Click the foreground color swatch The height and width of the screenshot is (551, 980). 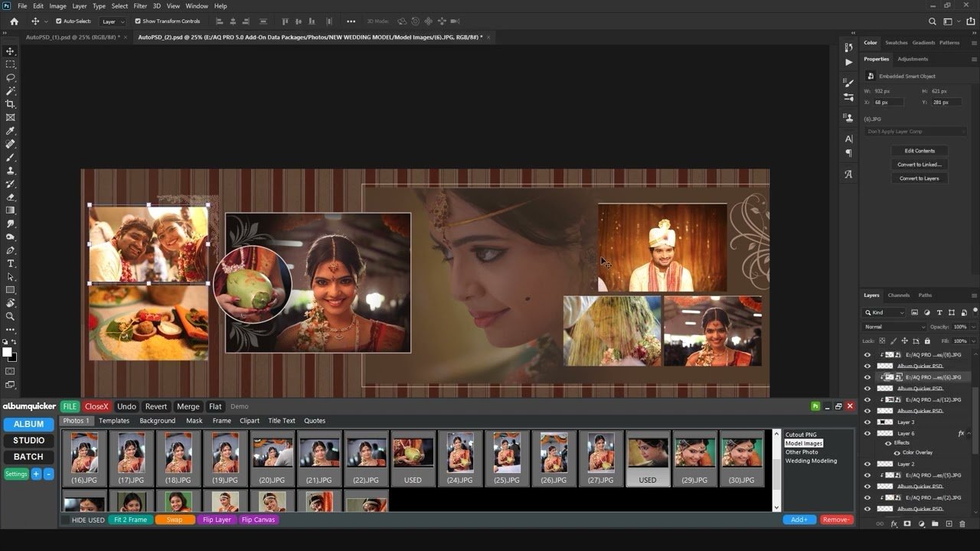pyautogui.click(x=8, y=352)
